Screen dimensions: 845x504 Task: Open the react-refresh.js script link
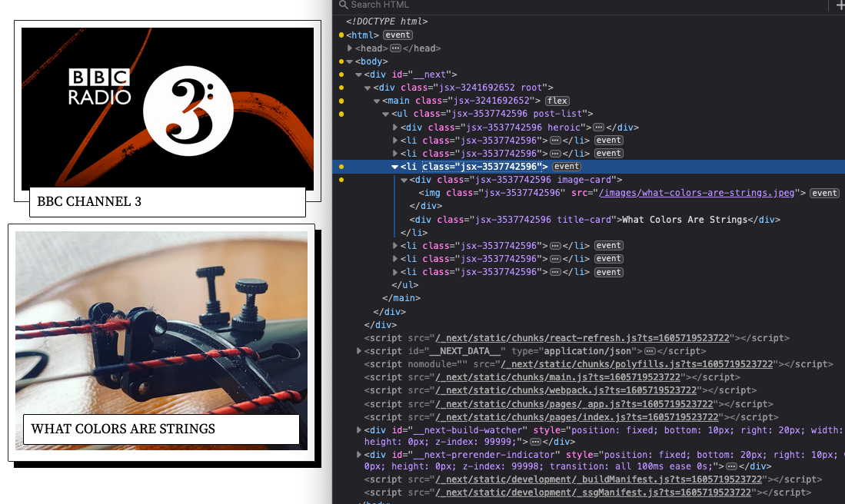[582, 338]
